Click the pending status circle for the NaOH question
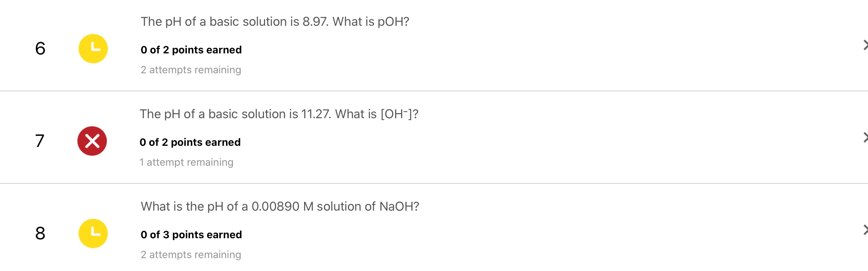868x271 pixels. (93, 232)
